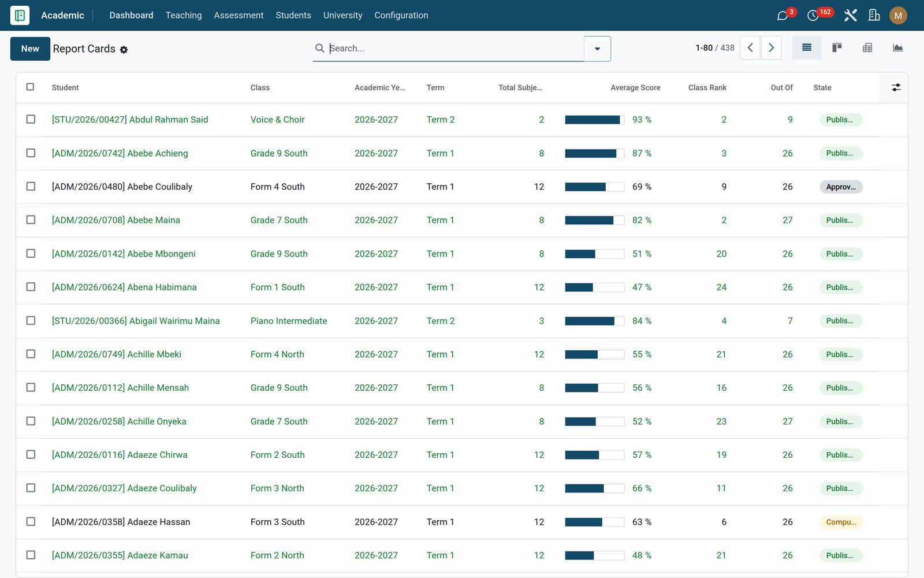
Task: Create a New report card
Action: [x=30, y=49]
